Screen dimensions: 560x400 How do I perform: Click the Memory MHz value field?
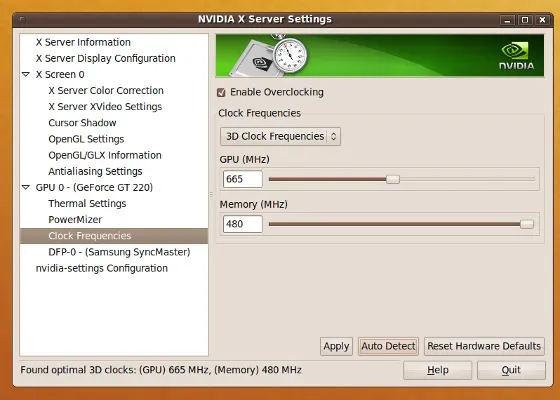click(x=242, y=224)
